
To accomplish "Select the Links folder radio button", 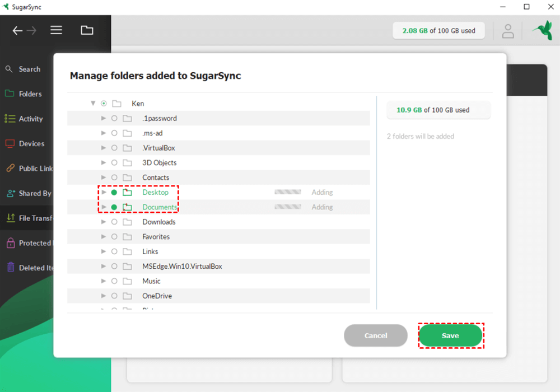I will coord(114,251).
